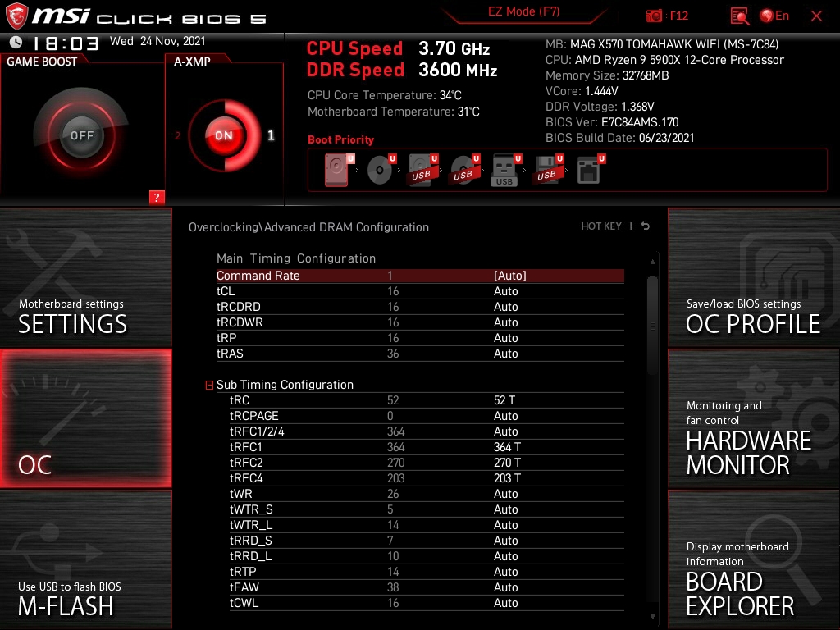
Task: Change the tWR Auto value
Action: coord(505,493)
